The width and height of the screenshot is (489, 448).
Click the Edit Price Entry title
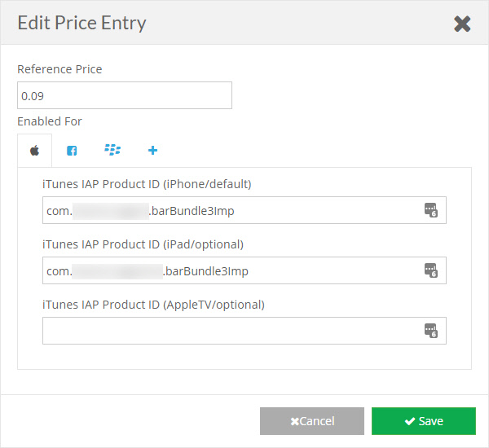pyautogui.click(x=81, y=23)
